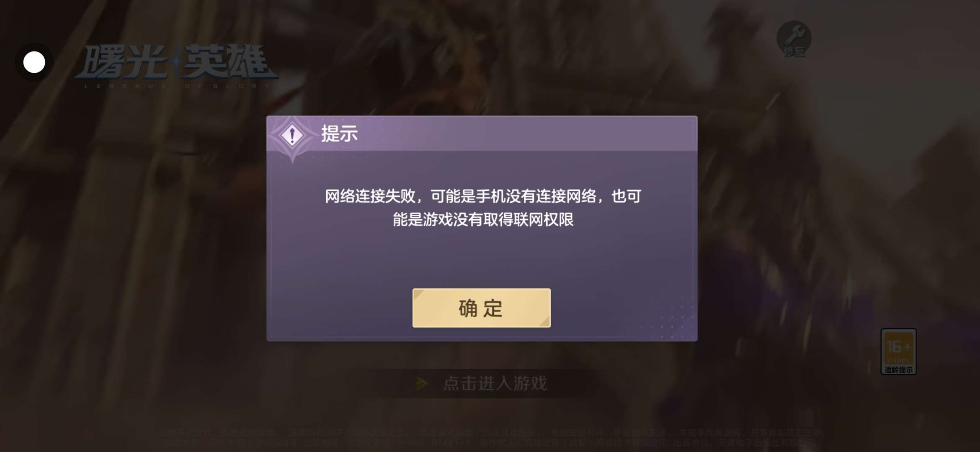The width and height of the screenshot is (980, 452).
Task: Tap the 修复 label below the wrench
Action: [794, 51]
